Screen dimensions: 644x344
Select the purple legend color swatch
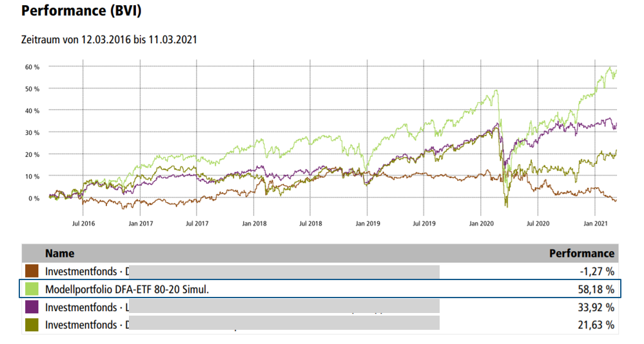click(32, 307)
